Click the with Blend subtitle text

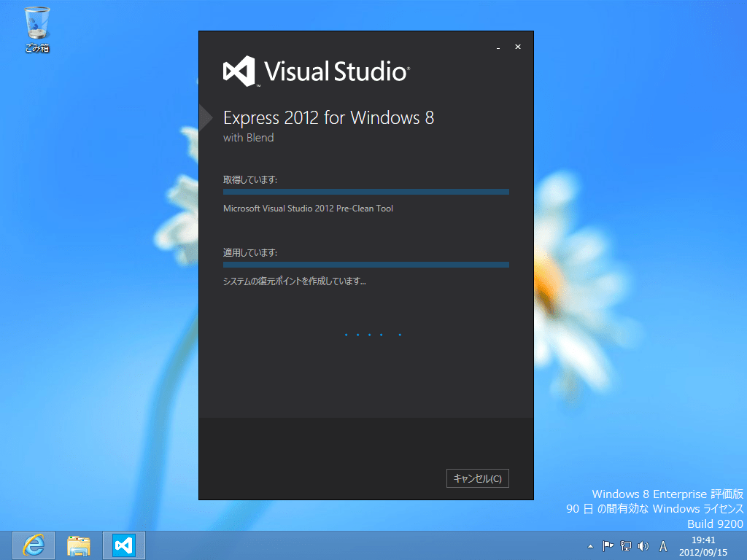(x=248, y=138)
